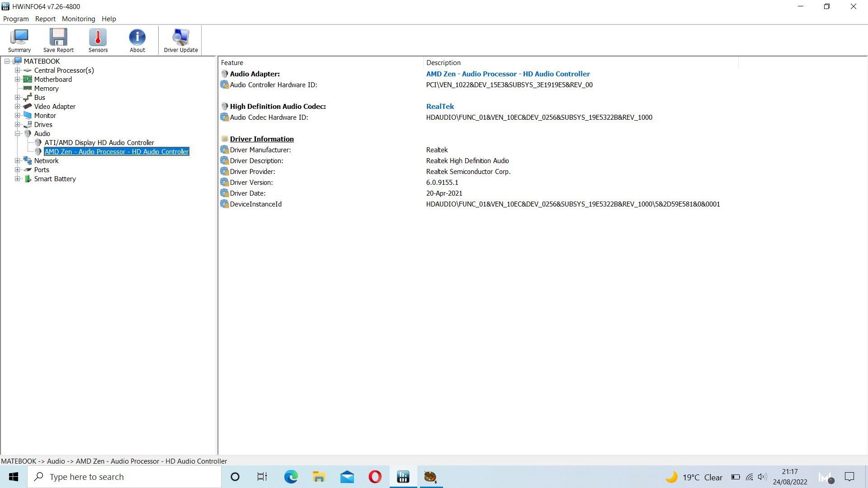Click the Motherboard node icon
The image size is (868, 488).
(x=28, y=79)
